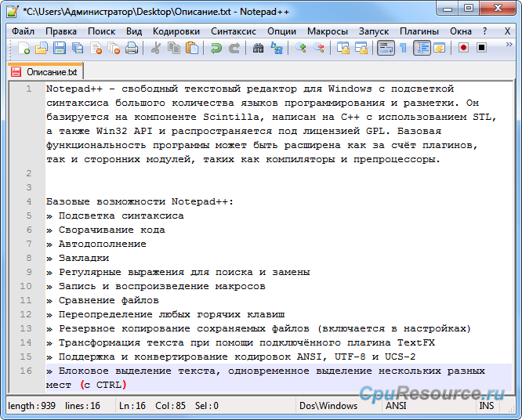This screenshot has height=420, width=522.
Task: Open the Вид menu
Action: click(x=134, y=31)
